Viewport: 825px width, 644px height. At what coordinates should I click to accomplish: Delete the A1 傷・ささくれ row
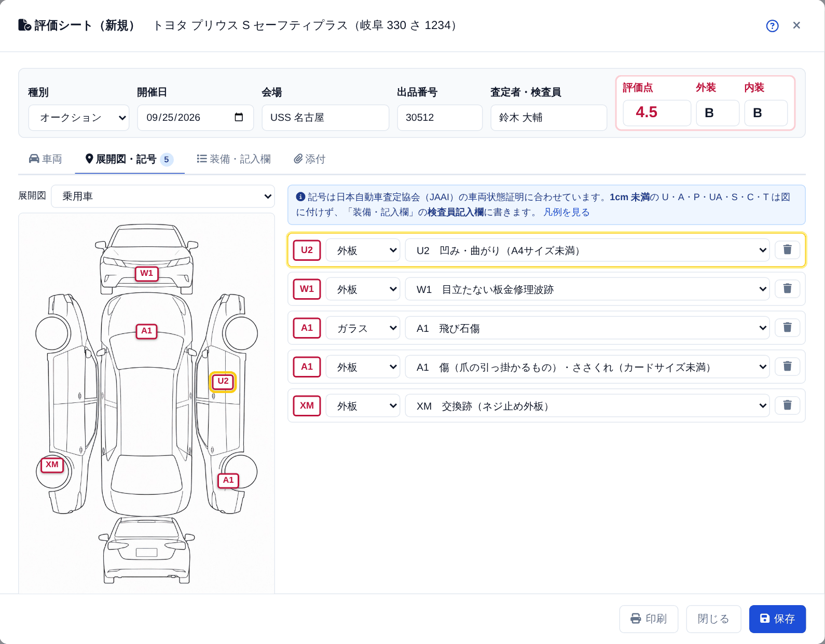pos(787,367)
